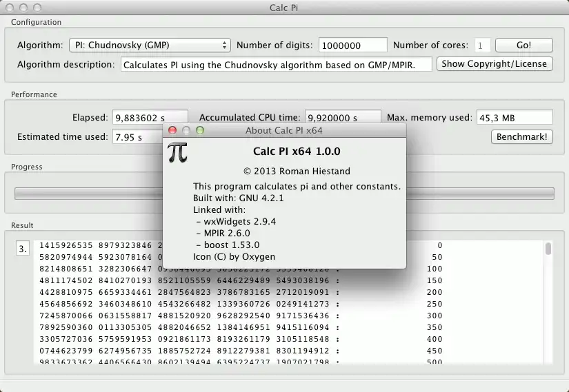This screenshot has height=392, width=569.
Task: Click the Algorithm description text field
Action: 276,65
